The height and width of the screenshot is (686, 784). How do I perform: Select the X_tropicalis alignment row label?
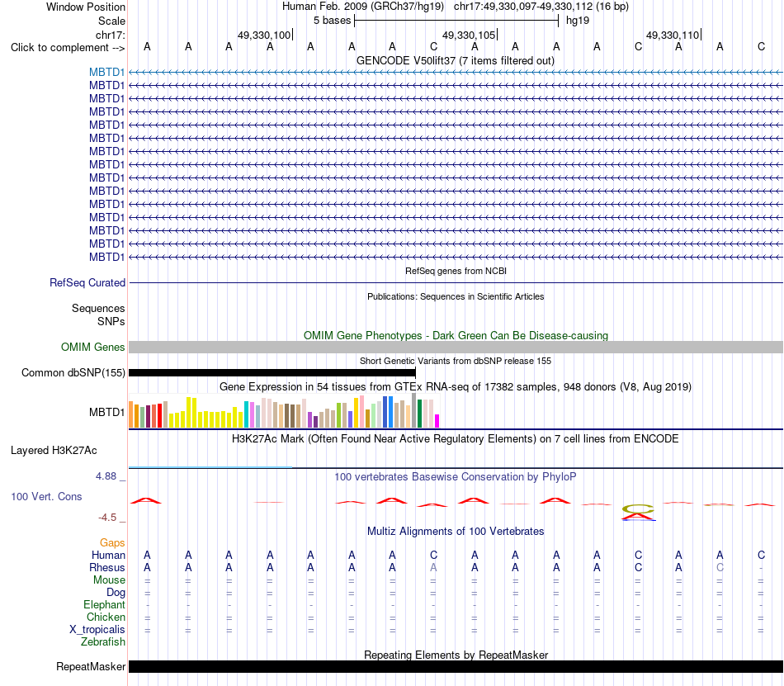[x=97, y=630]
